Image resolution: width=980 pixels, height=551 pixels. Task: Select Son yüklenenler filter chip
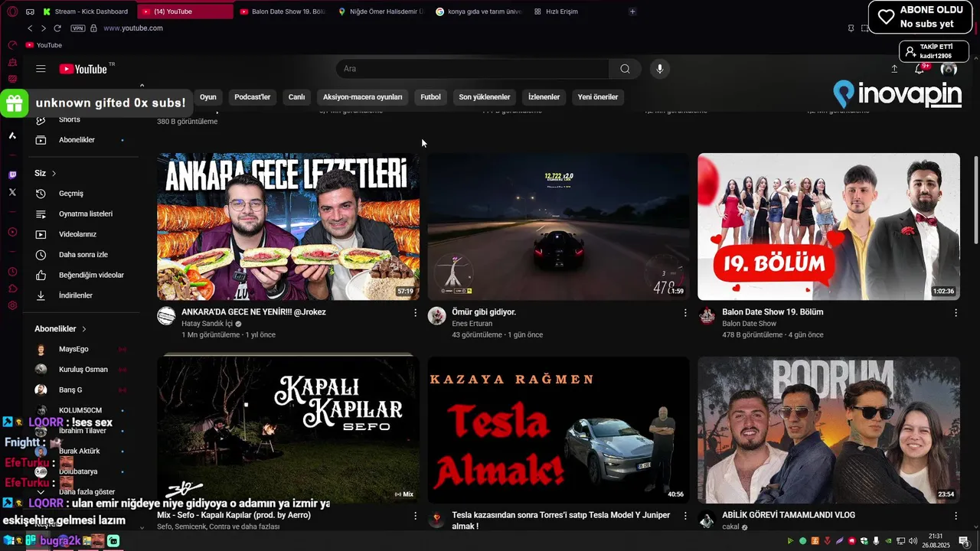485,97
